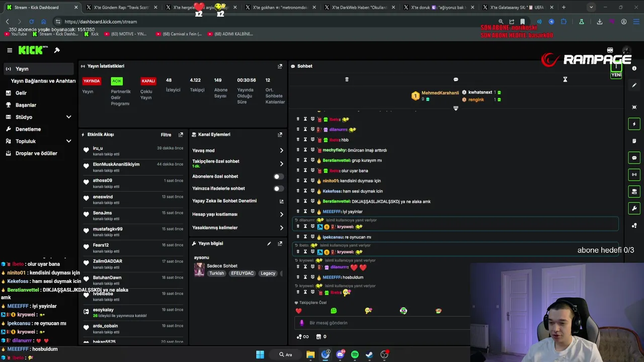
Task: Click the Filtre button in Etkinlik Akışı
Action: [166, 135]
